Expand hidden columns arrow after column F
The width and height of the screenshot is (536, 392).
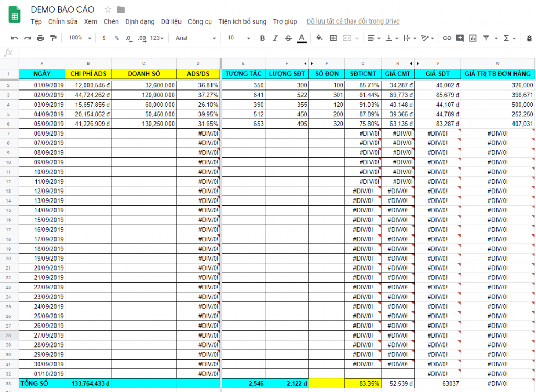pos(305,63)
